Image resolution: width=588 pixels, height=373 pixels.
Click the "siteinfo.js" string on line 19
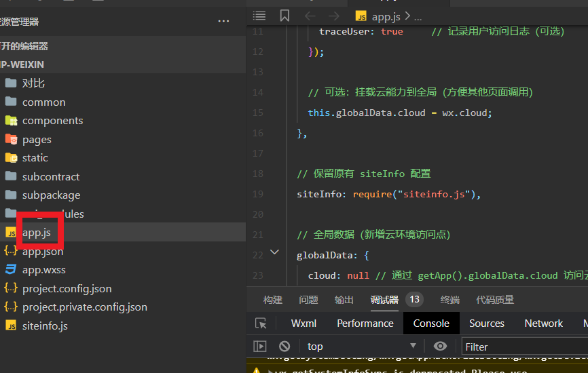pyautogui.click(x=433, y=194)
